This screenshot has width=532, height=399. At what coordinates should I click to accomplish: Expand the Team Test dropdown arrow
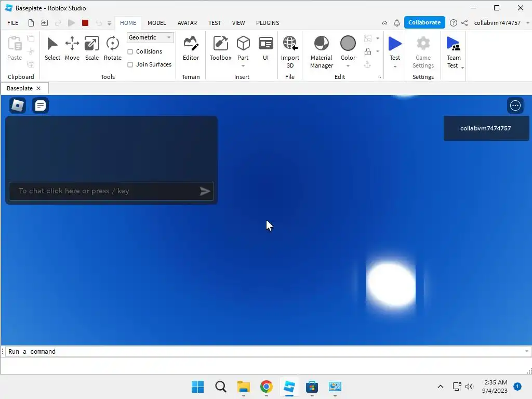point(462,68)
